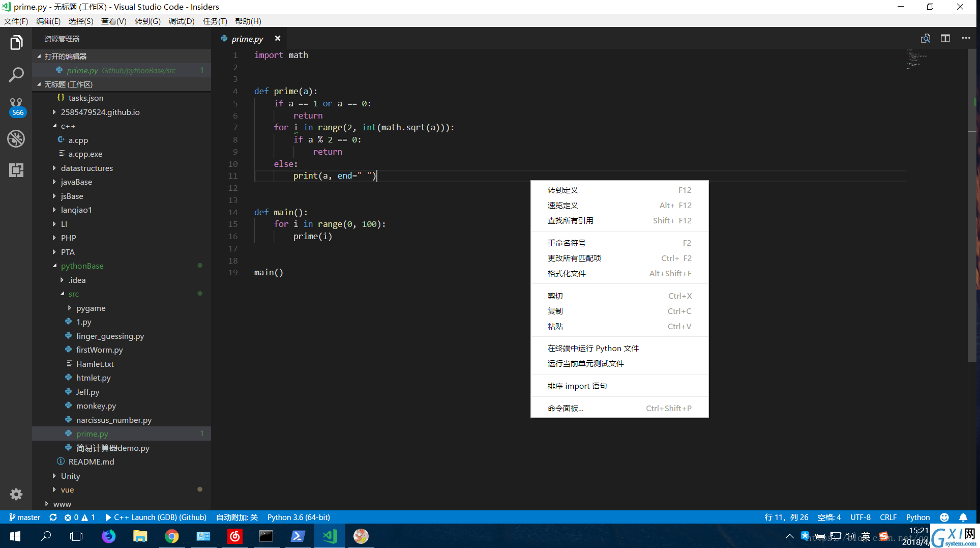Select 转到定义 in the context menu
This screenshot has height=548, width=980.
coord(619,190)
